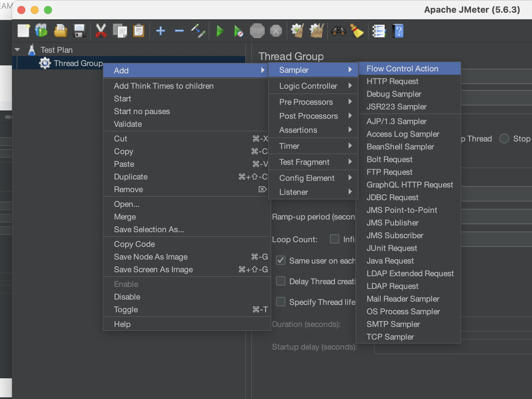Expand the Logic Controller submenu
The width and height of the screenshot is (532, 399).
tap(313, 86)
